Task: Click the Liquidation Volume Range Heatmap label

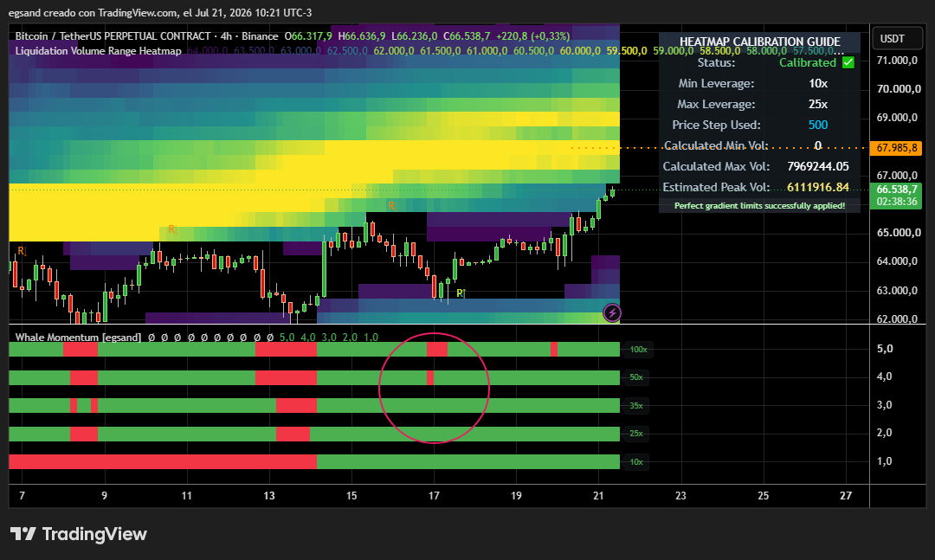Action: [x=99, y=51]
